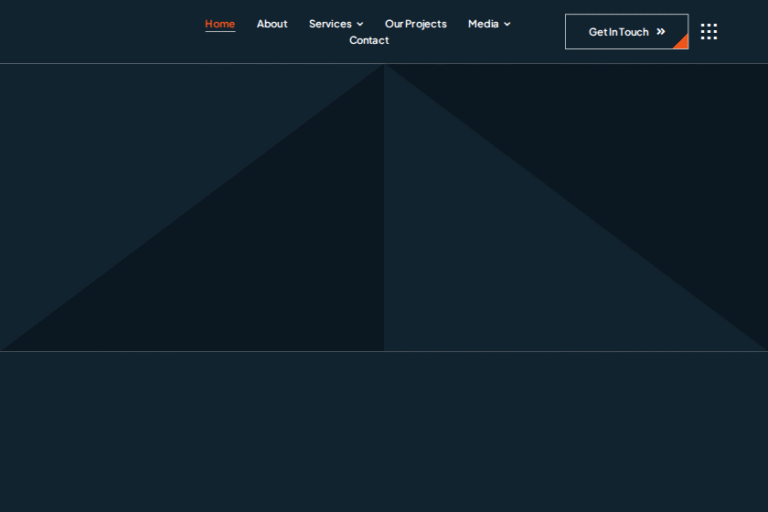Open the nine-dot grid menu icon

[709, 31]
